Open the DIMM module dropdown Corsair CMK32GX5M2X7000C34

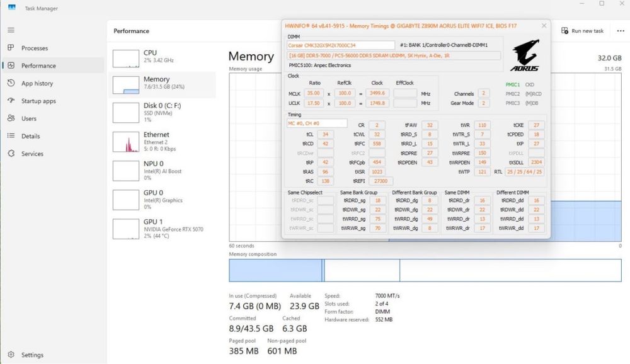tap(341, 45)
